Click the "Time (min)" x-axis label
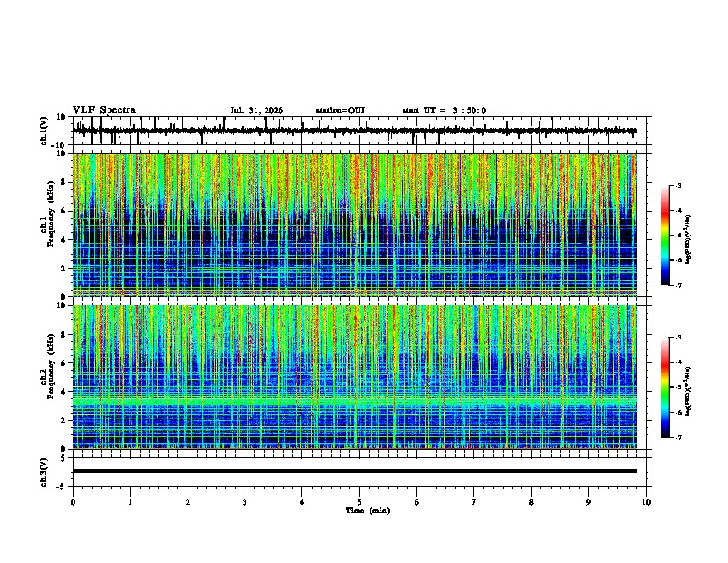The image size is (728, 563). (x=368, y=511)
